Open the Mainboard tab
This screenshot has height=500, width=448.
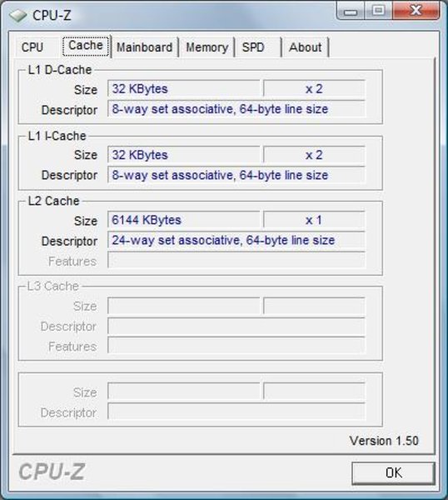(x=145, y=47)
